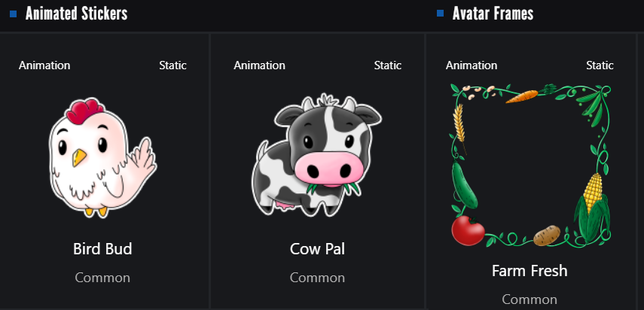
Task: Click the blue square beside Animated Stickers
Action: 13,14
